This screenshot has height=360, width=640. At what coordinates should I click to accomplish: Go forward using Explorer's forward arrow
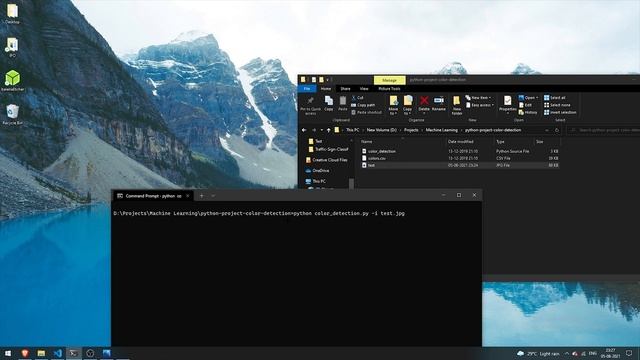click(x=314, y=130)
